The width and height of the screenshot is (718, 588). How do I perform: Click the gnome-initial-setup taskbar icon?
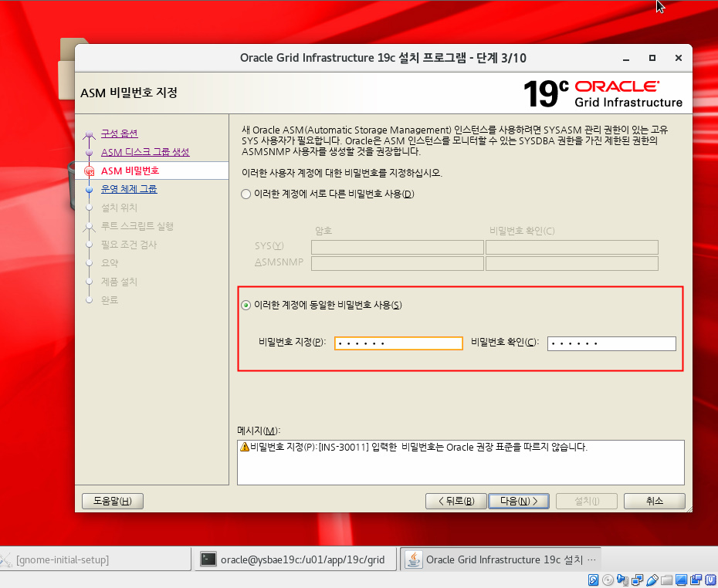click(x=6, y=559)
